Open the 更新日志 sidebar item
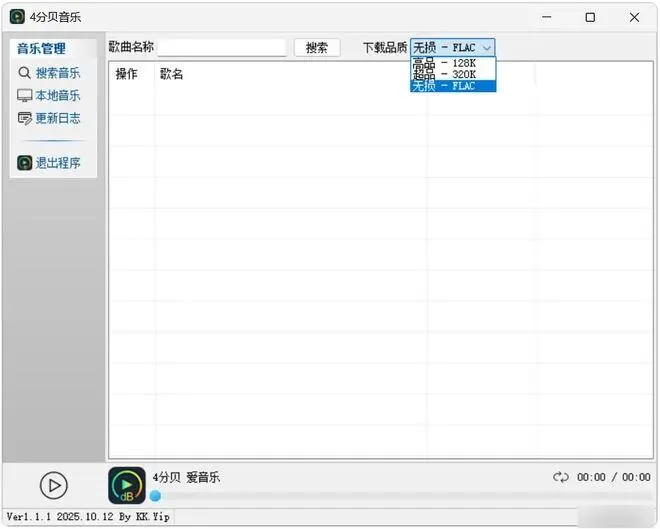 point(49,118)
